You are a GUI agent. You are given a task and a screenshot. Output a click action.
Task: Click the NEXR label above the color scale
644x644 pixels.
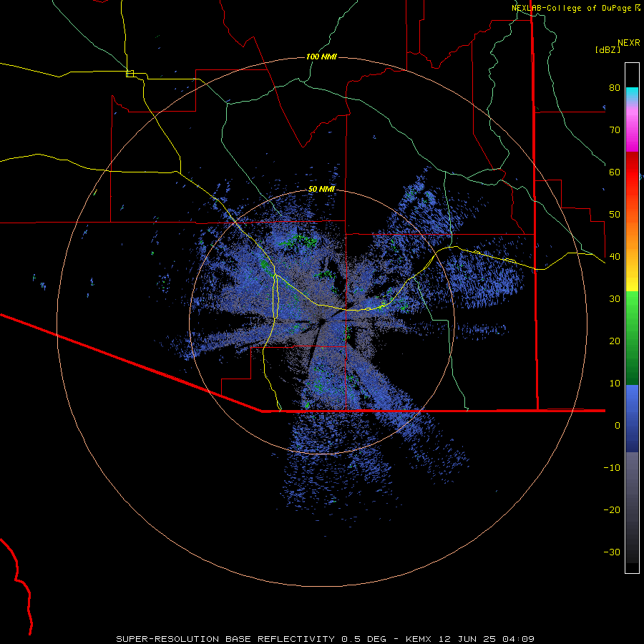click(x=628, y=43)
